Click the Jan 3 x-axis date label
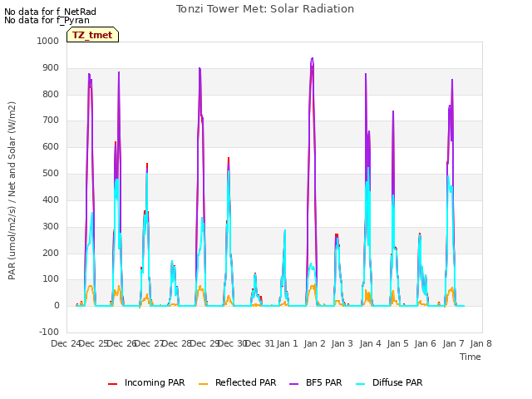Screen dimensions: 532x399 (342, 343)
